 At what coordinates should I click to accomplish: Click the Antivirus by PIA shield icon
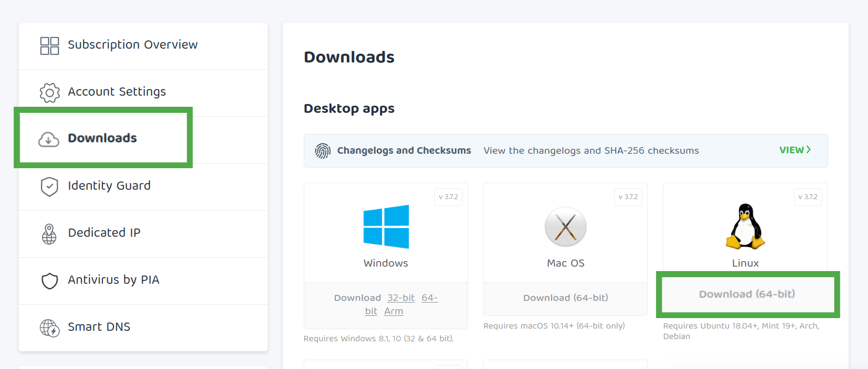pyautogui.click(x=49, y=280)
